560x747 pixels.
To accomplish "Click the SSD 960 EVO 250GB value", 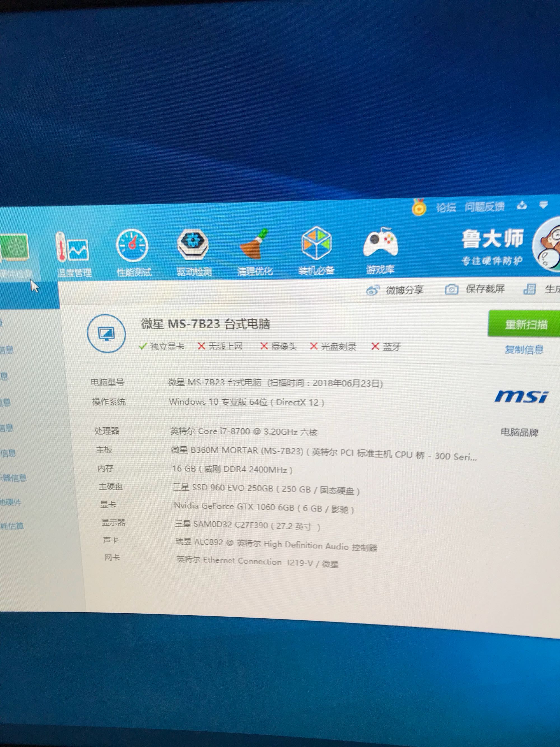I will click(x=266, y=489).
